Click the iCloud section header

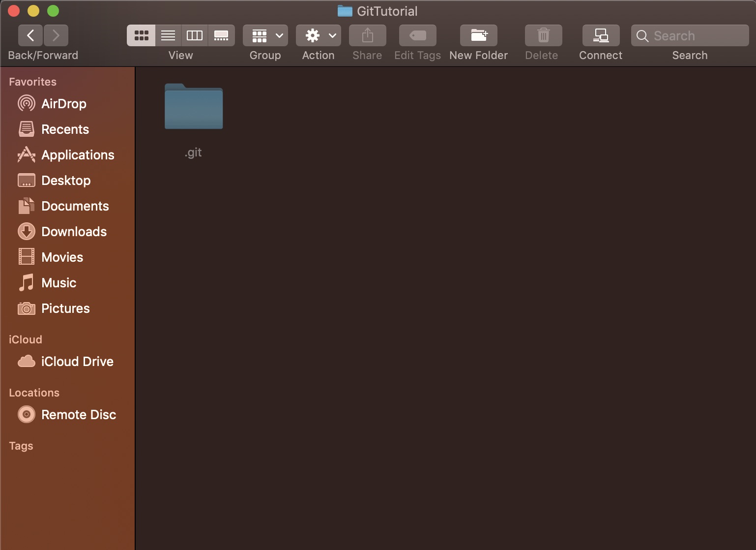pos(26,339)
